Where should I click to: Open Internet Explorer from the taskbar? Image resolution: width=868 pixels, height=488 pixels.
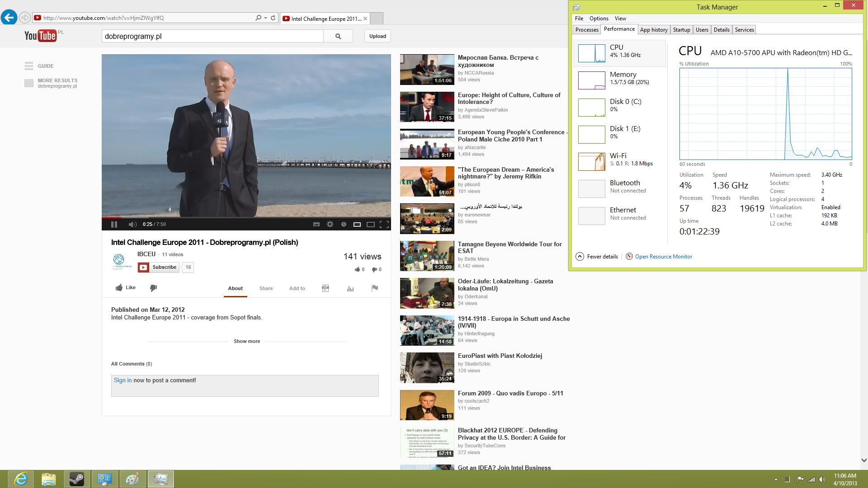21,479
